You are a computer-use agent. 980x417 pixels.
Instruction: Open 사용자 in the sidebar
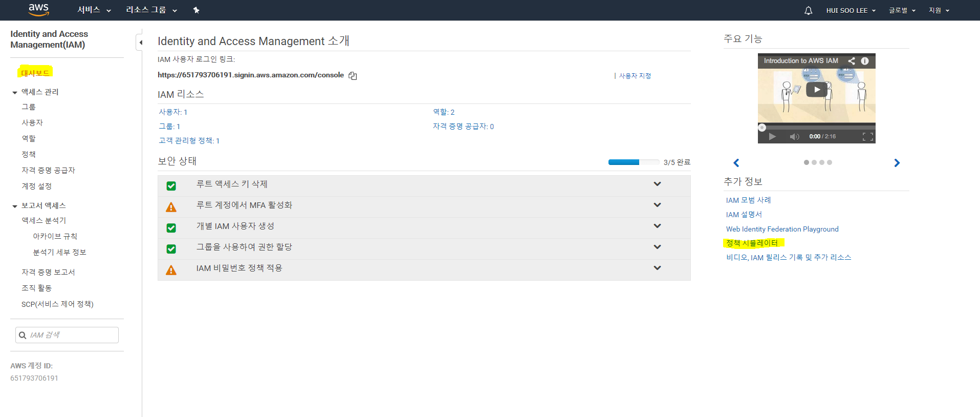coord(32,122)
